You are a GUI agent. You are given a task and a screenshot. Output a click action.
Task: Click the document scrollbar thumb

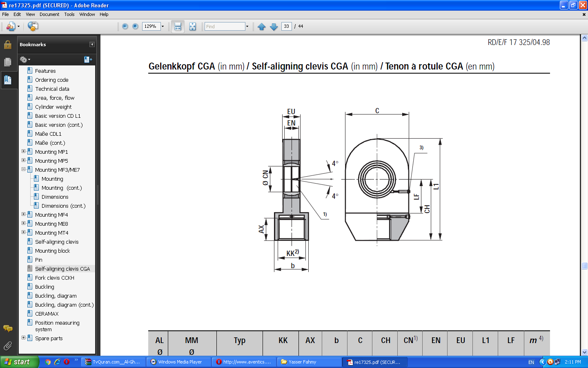pyautogui.click(x=584, y=266)
